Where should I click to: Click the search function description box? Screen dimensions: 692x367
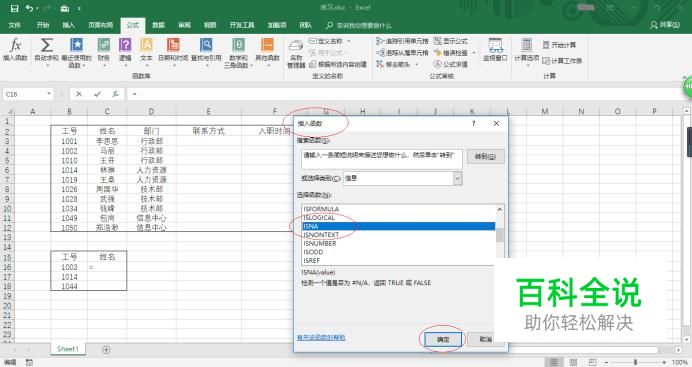[x=382, y=159]
